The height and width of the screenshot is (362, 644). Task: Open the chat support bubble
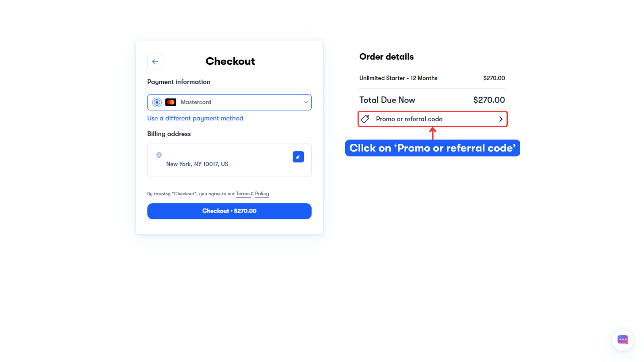(623, 340)
